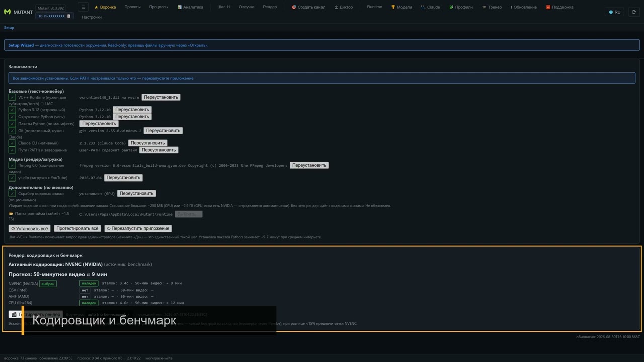Go to Шаг 11
Image resolution: width=644 pixels, height=362 pixels.
point(224,7)
